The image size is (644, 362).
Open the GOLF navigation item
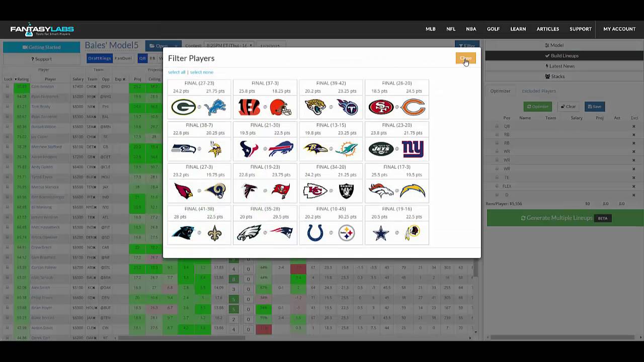pyautogui.click(x=493, y=29)
